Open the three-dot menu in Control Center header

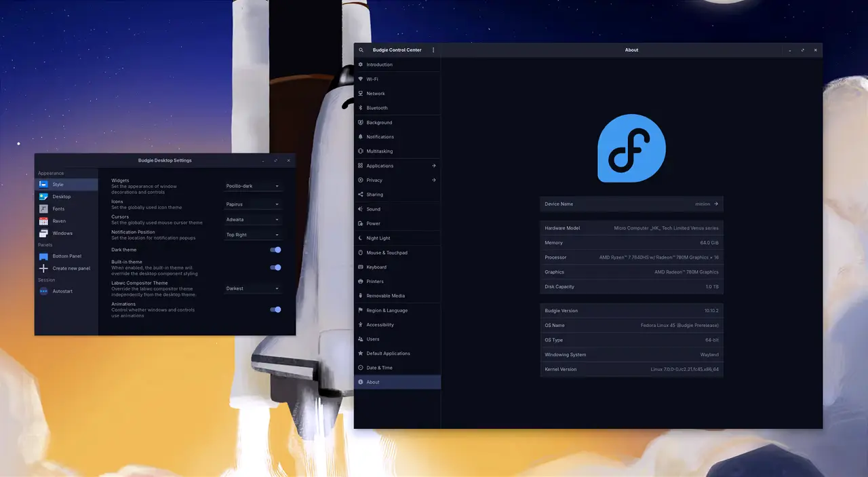[433, 50]
